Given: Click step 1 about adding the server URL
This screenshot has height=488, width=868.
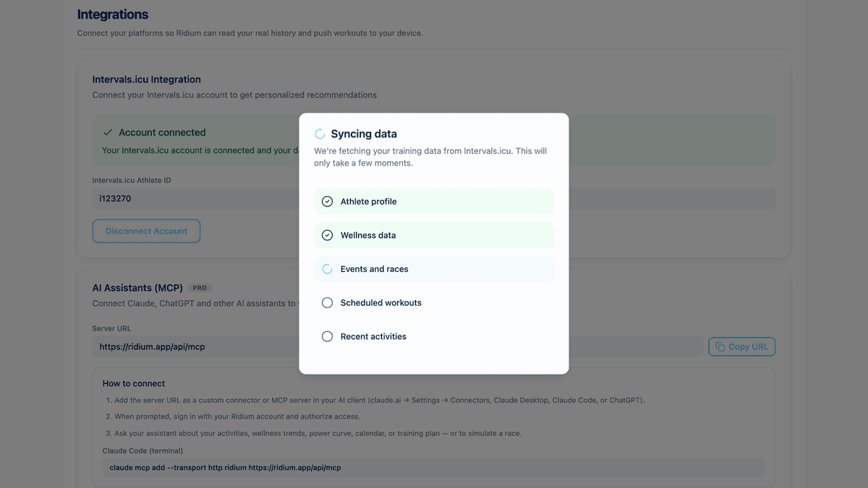Looking at the screenshot, I should [375, 400].
